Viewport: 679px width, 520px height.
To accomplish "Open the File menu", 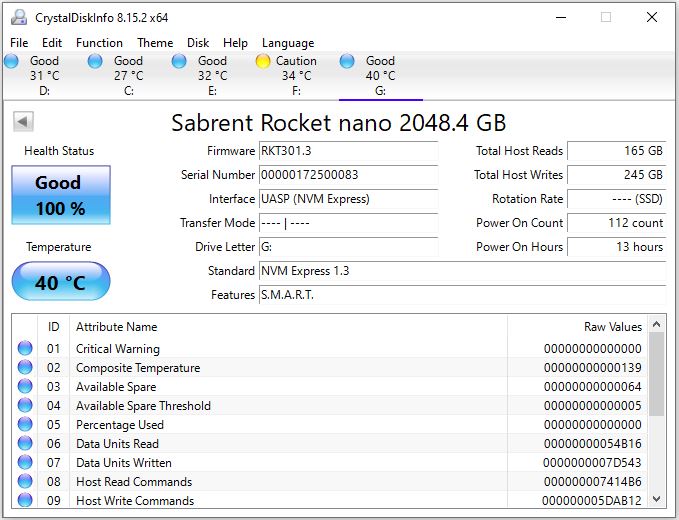I will point(19,43).
